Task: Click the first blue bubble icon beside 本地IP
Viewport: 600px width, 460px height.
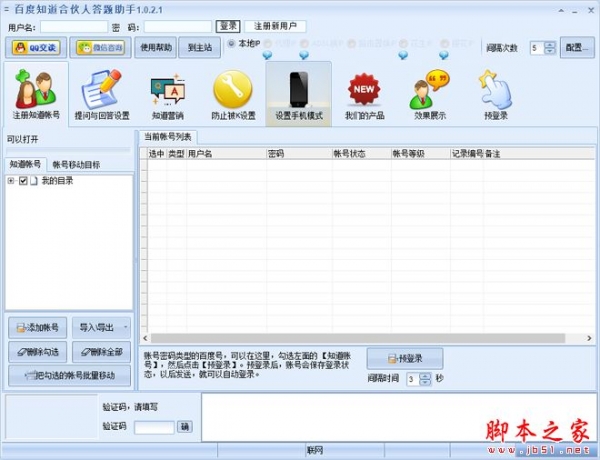Action: point(267,55)
